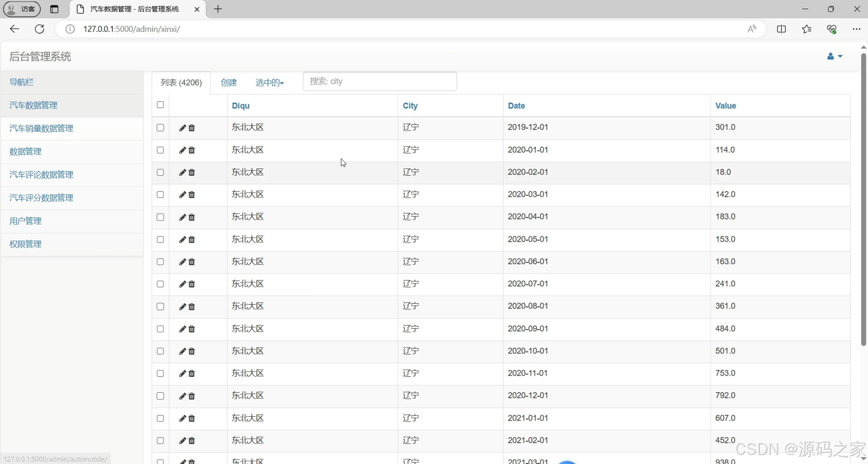Open 汽车销量数据管理 in sidebar
Viewport: 868px width, 464px height.
[41, 128]
